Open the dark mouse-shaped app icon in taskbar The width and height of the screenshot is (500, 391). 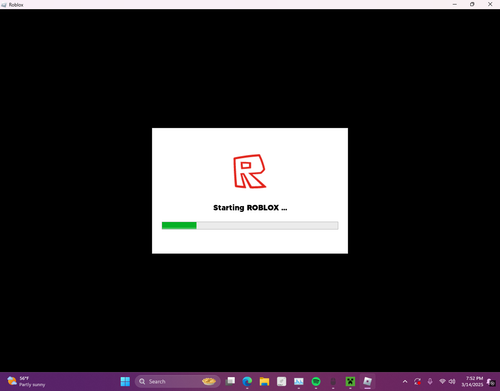pos(333,381)
